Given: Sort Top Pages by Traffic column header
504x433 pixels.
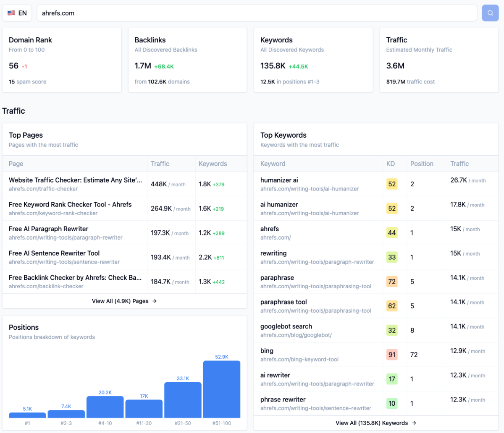Looking at the screenshot, I should pyautogui.click(x=160, y=164).
